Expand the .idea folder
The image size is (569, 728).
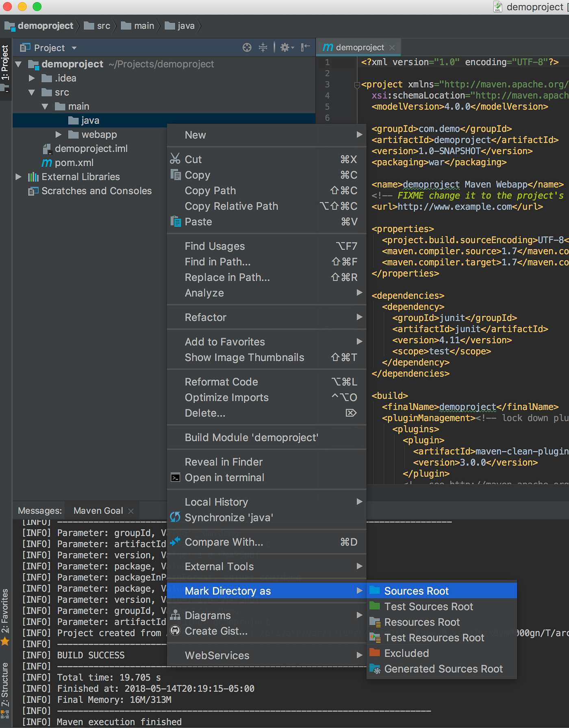[x=32, y=78]
